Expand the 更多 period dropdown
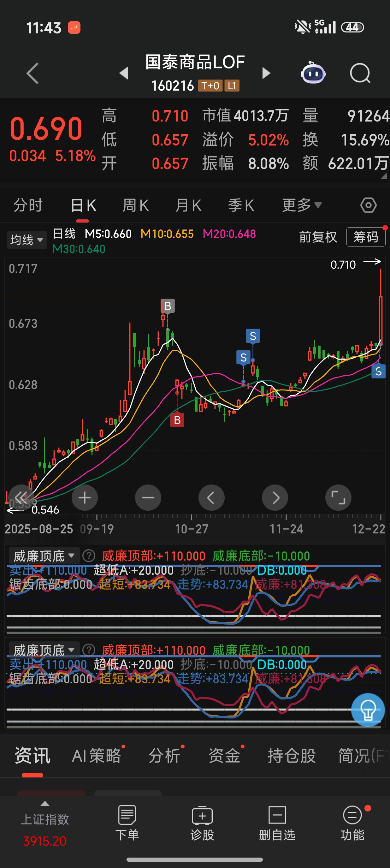 click(301, 205)
